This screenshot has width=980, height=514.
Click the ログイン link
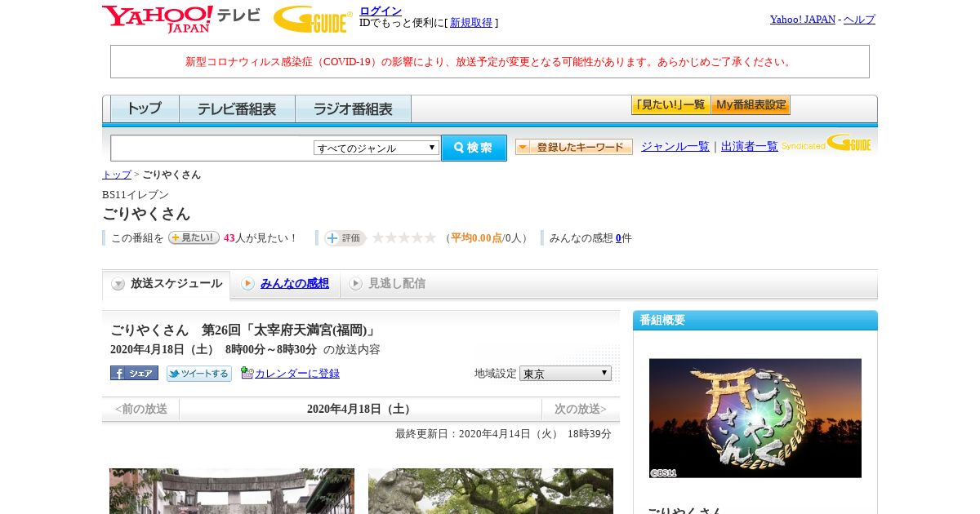pyautogui.click(x=381, y=11)
